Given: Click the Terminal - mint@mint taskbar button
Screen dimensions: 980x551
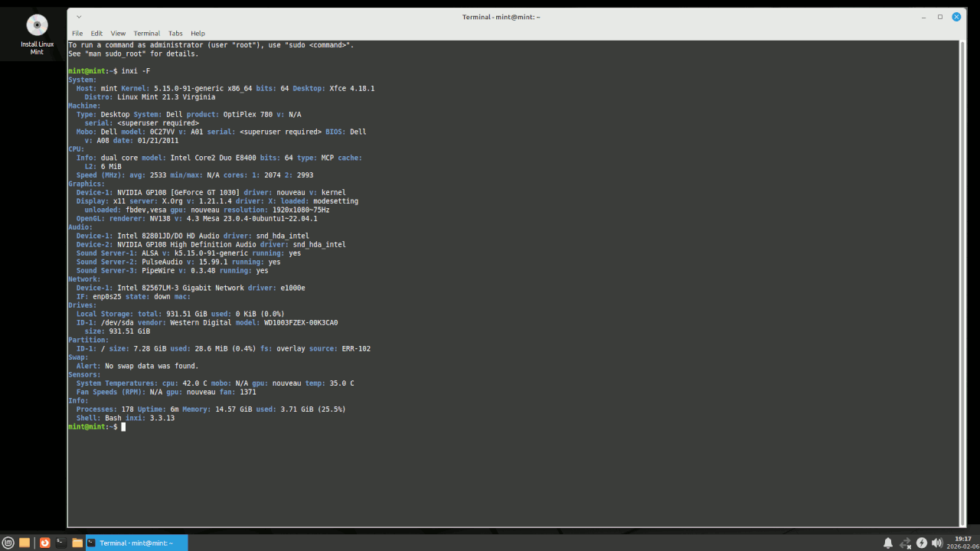Looking at the screenshot, I should 136,543.
